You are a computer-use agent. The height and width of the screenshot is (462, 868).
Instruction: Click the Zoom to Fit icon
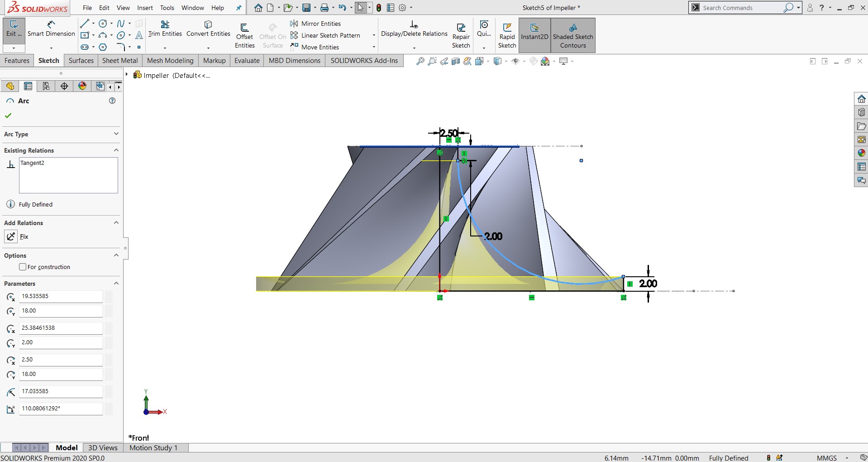tap(420, 61)
